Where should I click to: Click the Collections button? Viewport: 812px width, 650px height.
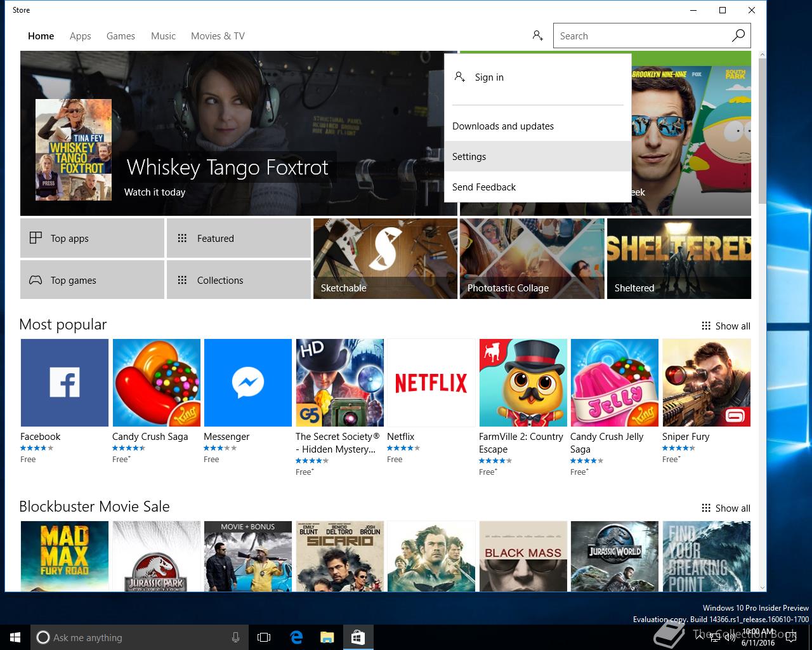click(x=239, y=280)
